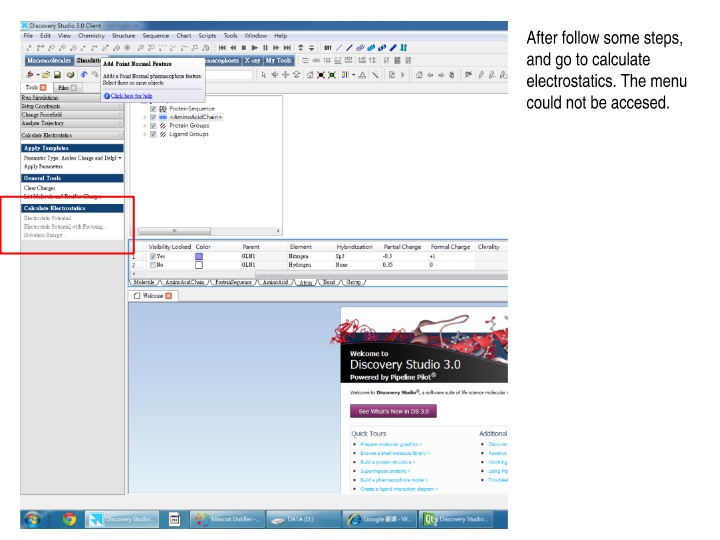Open the Sequence menu
This screenshot has width=720, height=540.
pyautogui.click(x=156, y=35)
